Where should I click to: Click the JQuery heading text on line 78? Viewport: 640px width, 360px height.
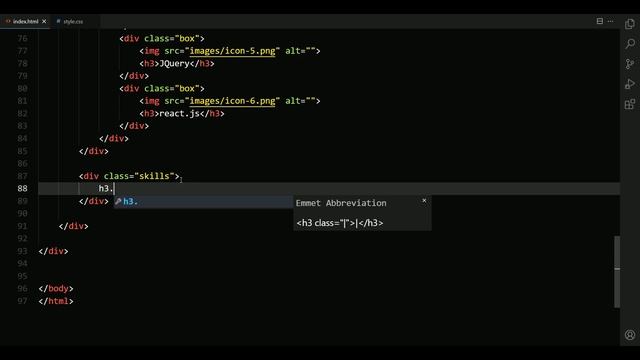[174, 64]
